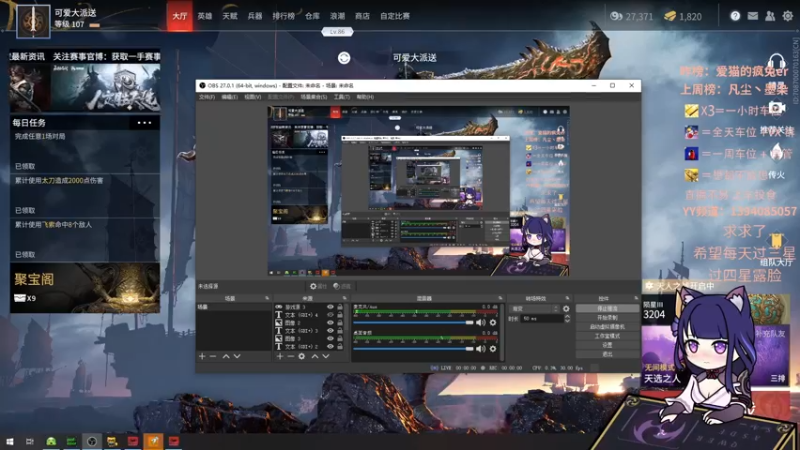Image resolution: width=800 pixels, height=450 pixels.
Task: Click the refresh icon beside 可爱大派送
Action: 344,58
